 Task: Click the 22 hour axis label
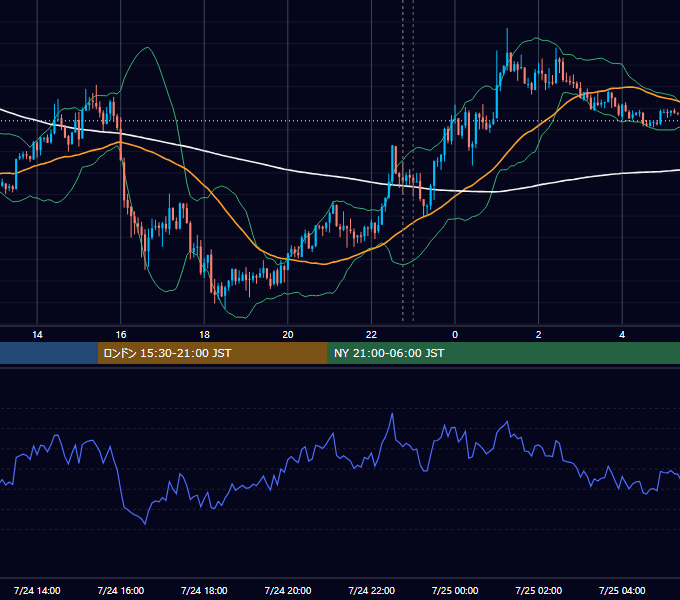(371, 335)
